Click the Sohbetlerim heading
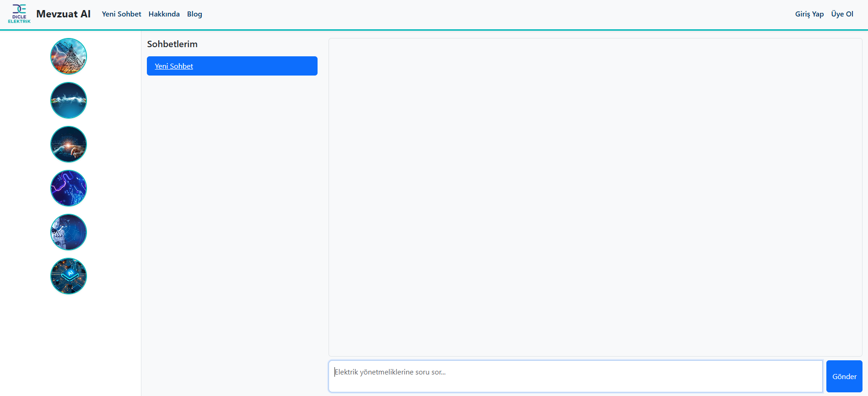This screenshot has width=868, height=396. click(172, 44)
